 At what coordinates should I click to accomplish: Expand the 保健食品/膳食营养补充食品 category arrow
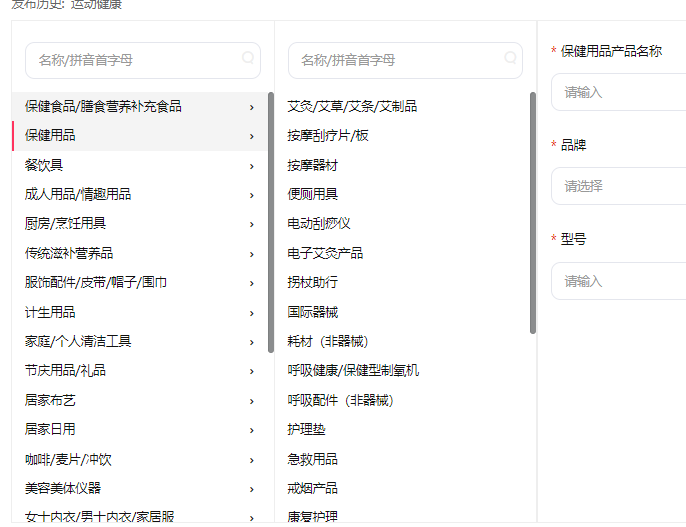[x=252, y=106]
